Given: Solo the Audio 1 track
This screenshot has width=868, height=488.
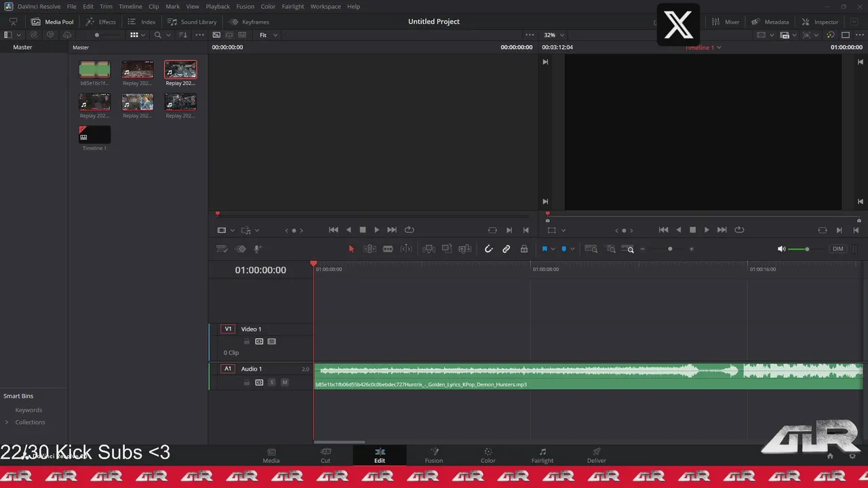Looking at the screenshot, I should (272, 382).
